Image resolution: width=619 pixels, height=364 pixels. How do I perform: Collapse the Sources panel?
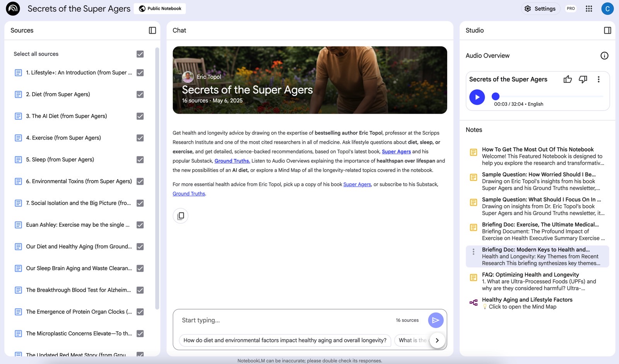point(152,31)
